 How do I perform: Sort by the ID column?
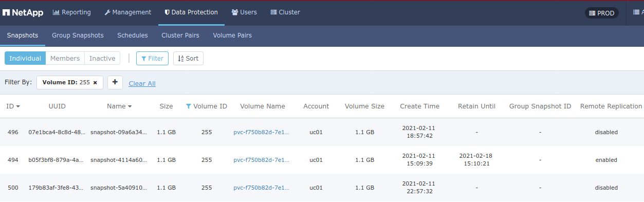tap(13, 106)
